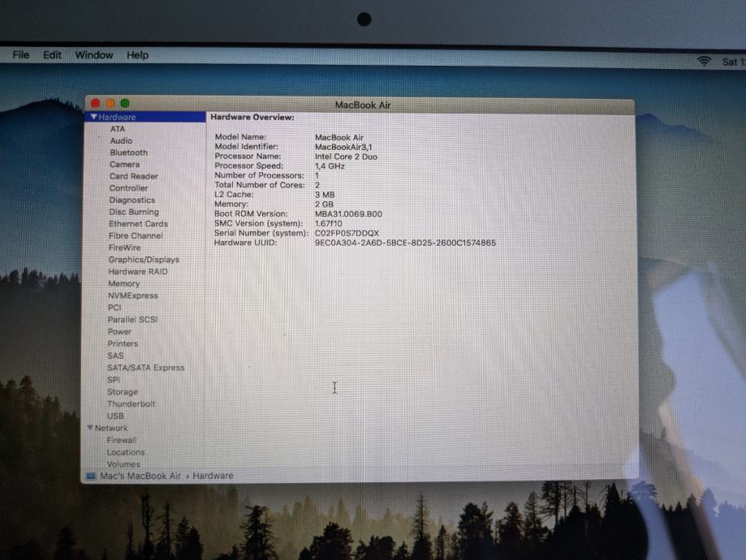Select Graphics/Displays in the sidebar

click(144, 260)
